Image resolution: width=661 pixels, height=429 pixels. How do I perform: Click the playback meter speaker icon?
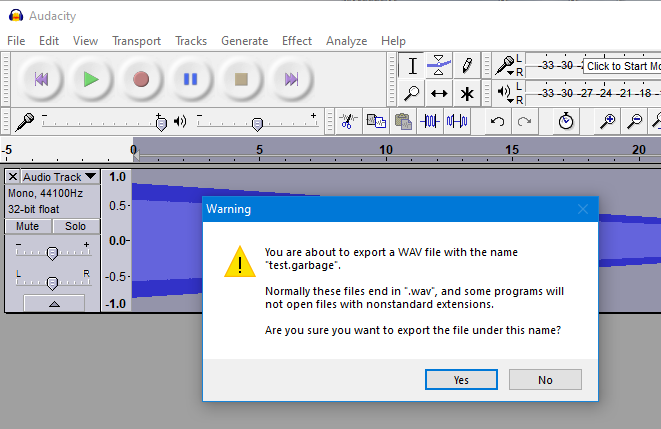point(504,91)
